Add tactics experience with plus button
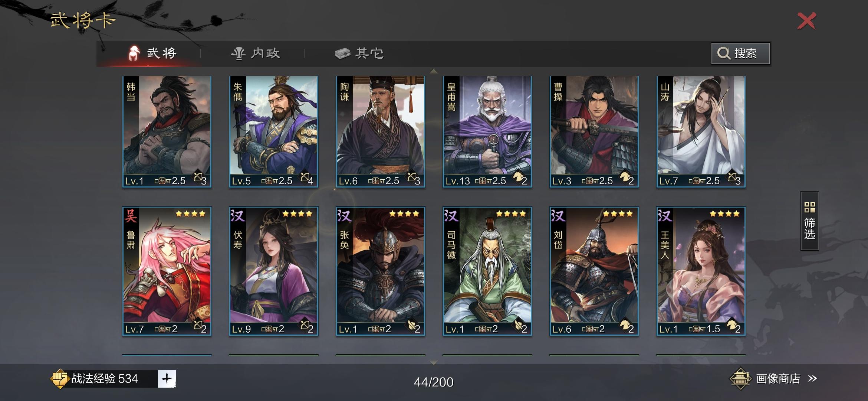868x401 pixels. point(167,379)
